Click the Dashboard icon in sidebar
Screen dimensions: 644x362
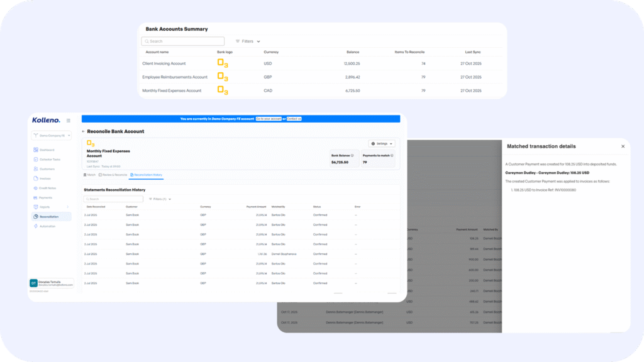click(x=35, y=150)
